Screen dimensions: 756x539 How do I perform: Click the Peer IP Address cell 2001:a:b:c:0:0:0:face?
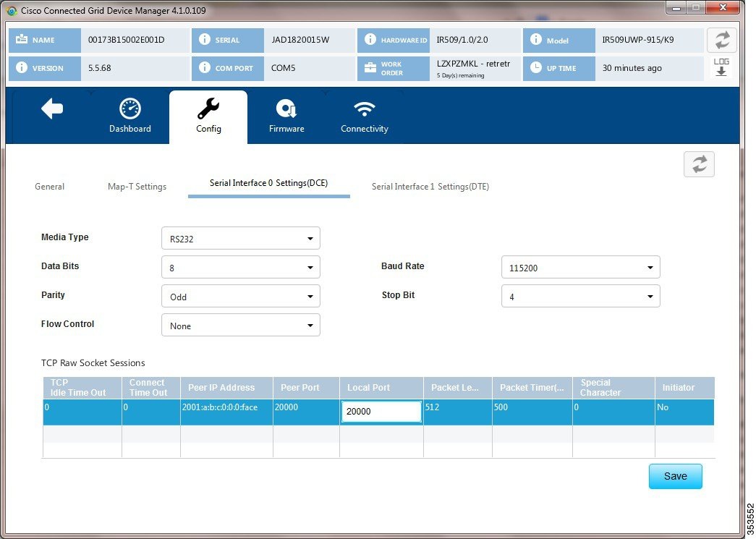click(x=226, y=412)
